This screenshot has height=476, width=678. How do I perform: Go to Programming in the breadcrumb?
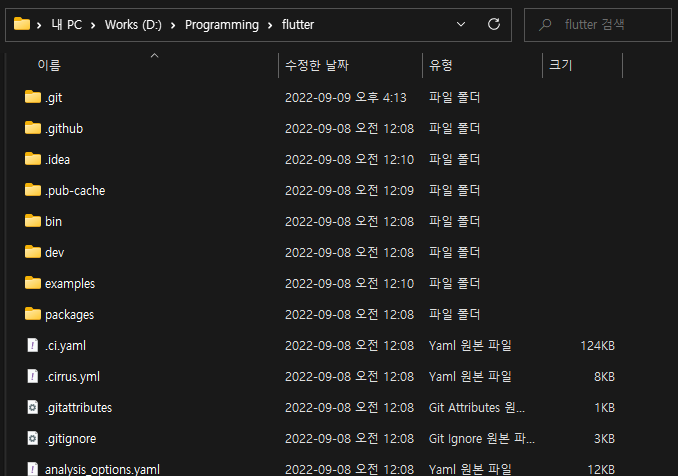point(222,25)
